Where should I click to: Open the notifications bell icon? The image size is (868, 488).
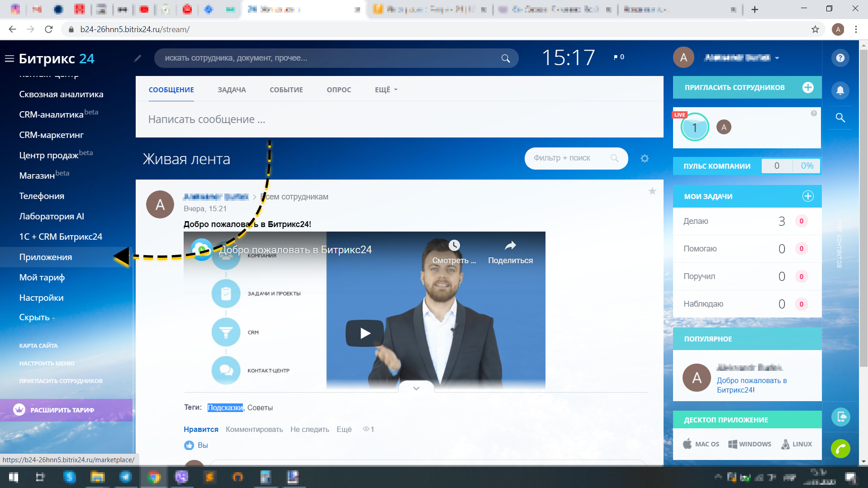pyautogui.click(x=840, y=90)
